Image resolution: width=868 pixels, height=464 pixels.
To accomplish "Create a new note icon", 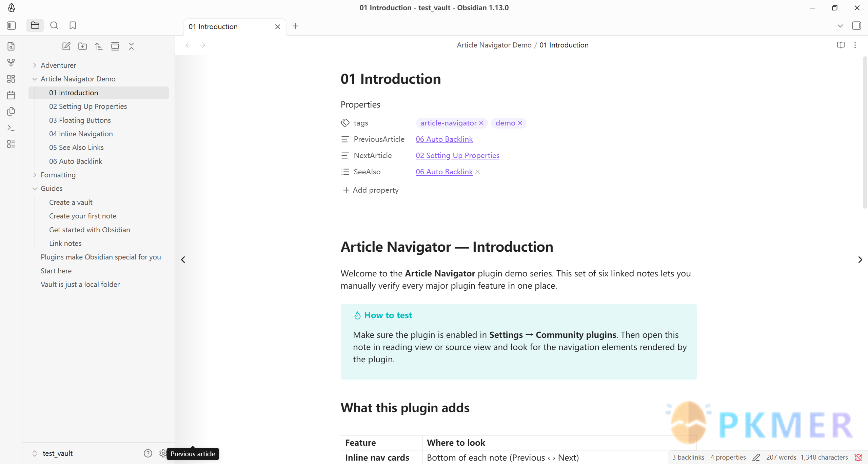I will click(x=66, y=46).
